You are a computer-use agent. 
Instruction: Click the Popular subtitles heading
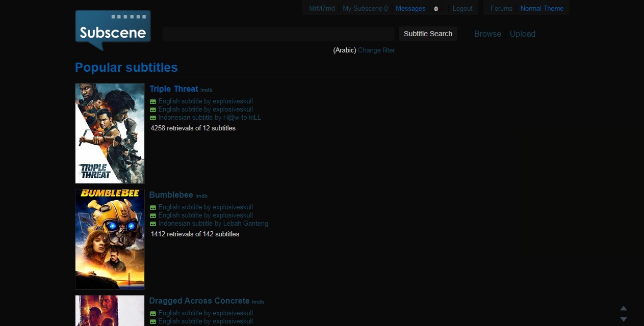[x=126, y=67]
